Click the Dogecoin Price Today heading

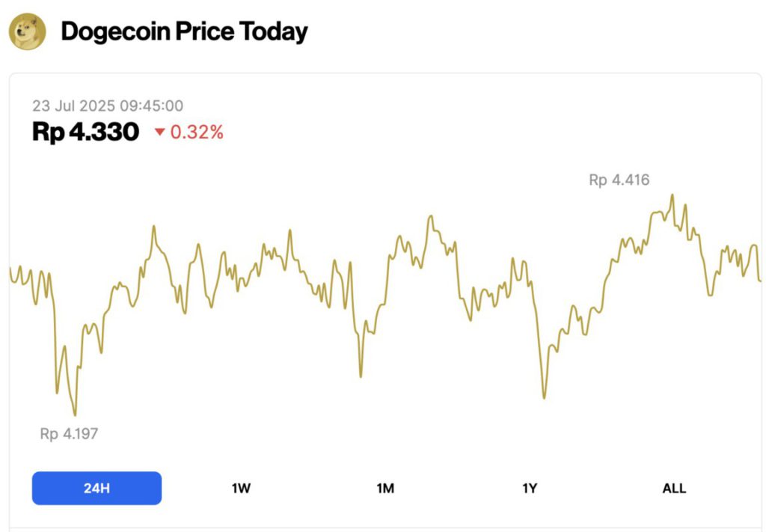pyautogui.click(x=184, y=32)
